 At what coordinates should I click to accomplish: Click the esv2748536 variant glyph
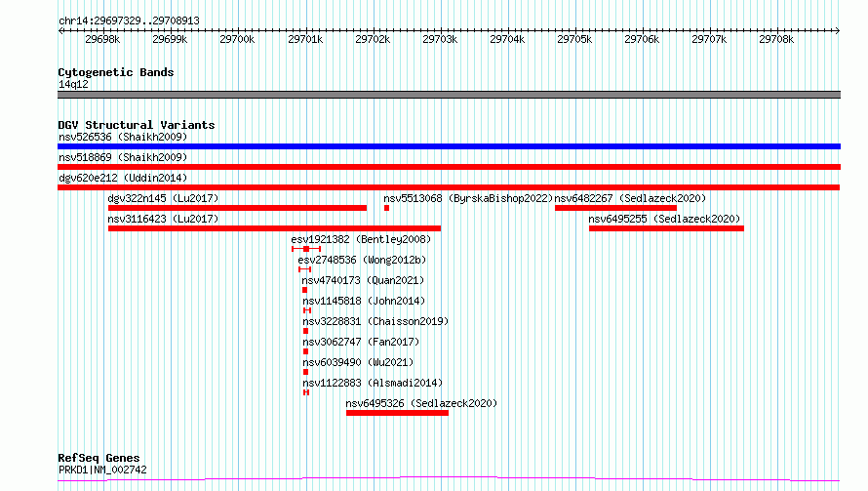click(x=304, y=269)
